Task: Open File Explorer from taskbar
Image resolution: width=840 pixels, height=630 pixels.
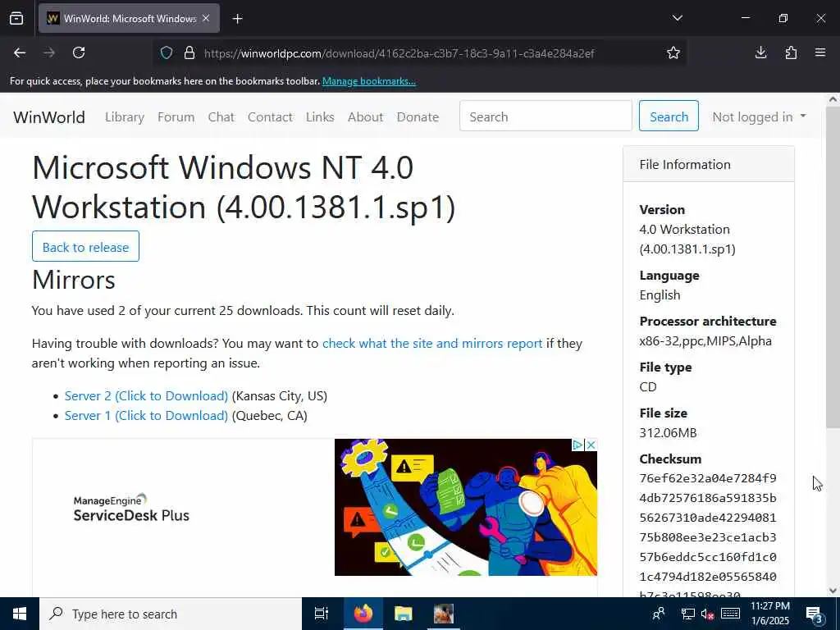Action: point(403,614)
